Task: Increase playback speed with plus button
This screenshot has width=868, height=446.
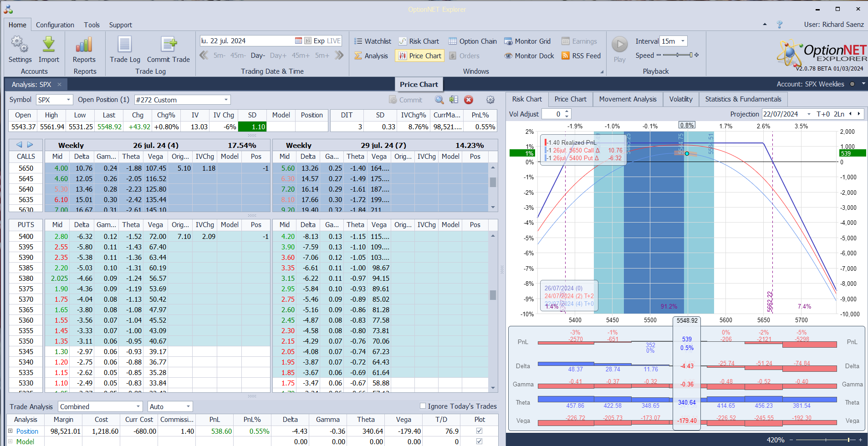Action: 697,55
